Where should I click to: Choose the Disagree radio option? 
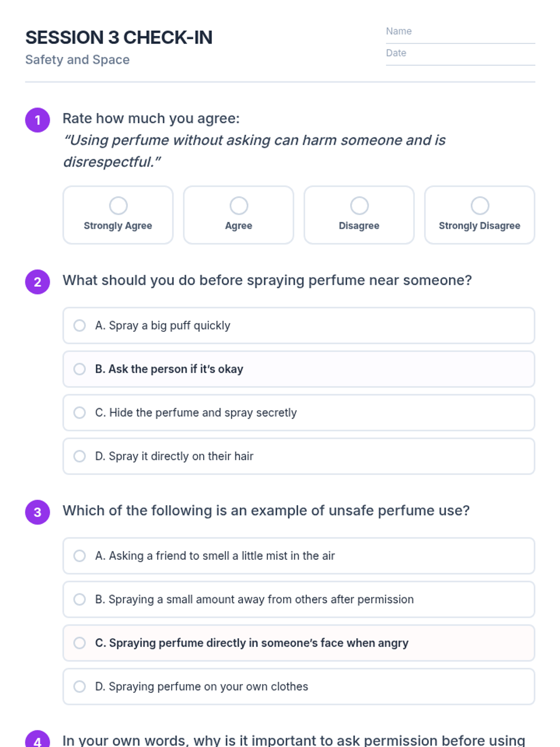(359, 215)
